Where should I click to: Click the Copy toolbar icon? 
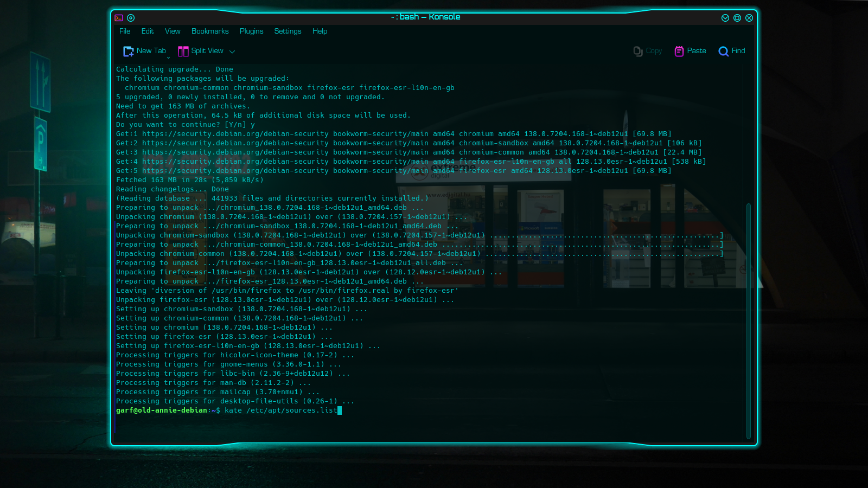point(638,51)
